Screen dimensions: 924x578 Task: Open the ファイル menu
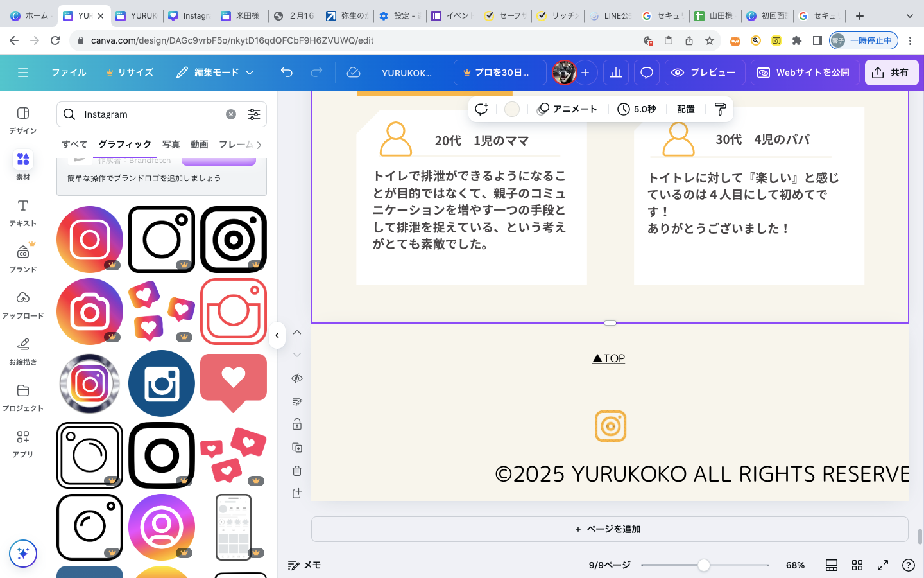click(x=69, y=73)
